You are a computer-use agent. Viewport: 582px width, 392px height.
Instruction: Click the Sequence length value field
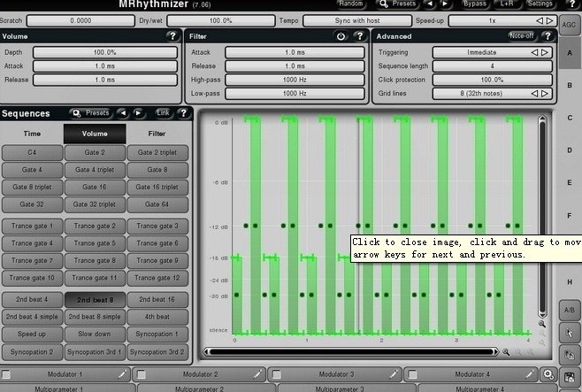point(492,66)
